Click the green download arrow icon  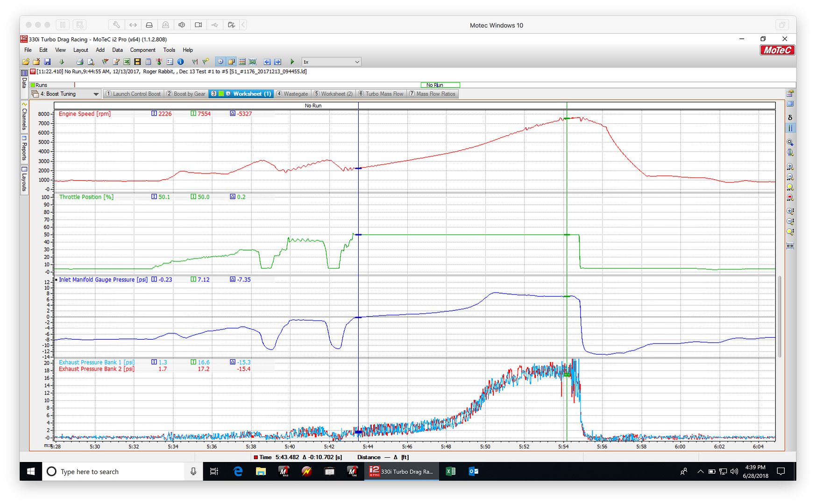pos(61,62)
